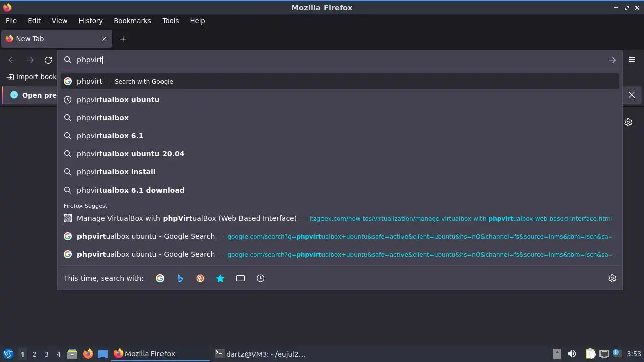Choose 'phpvirt — Search with Google' suggestion
Image resolution: width=644 pixels, height=362 pixels.
click(x=340, y=81)
